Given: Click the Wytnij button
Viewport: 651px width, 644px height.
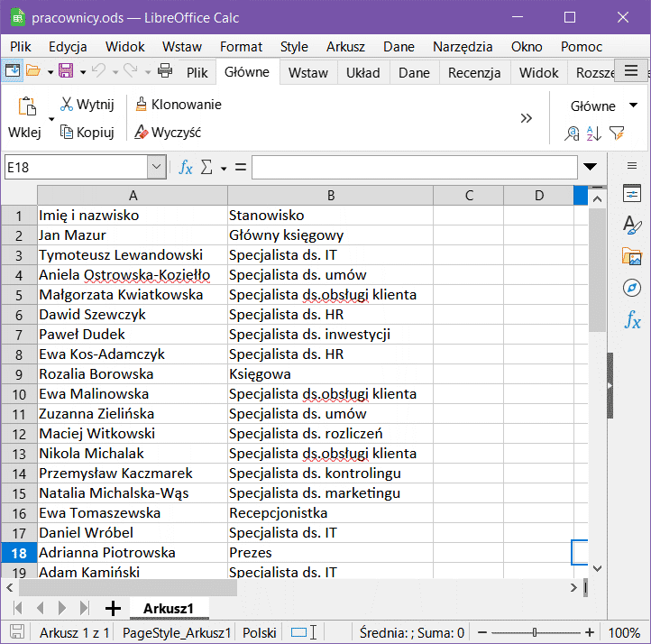Looking at the screenshot, I should (x=87, y=105).
